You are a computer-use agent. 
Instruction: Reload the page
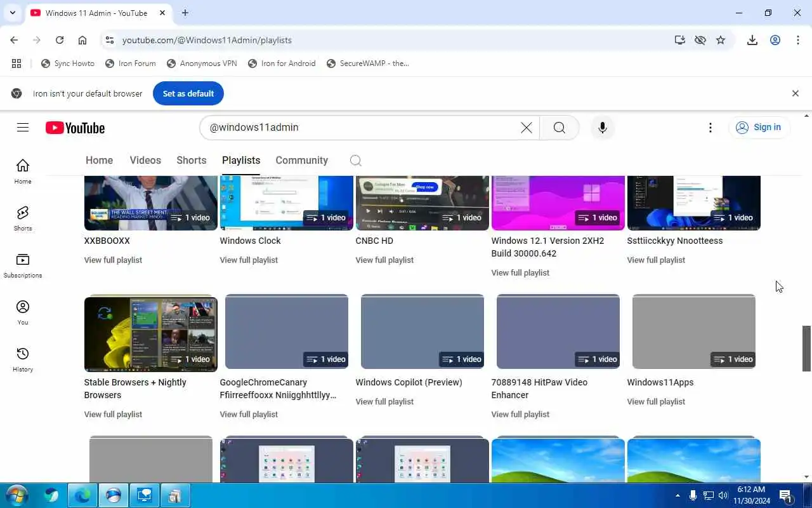click(60, 40)
